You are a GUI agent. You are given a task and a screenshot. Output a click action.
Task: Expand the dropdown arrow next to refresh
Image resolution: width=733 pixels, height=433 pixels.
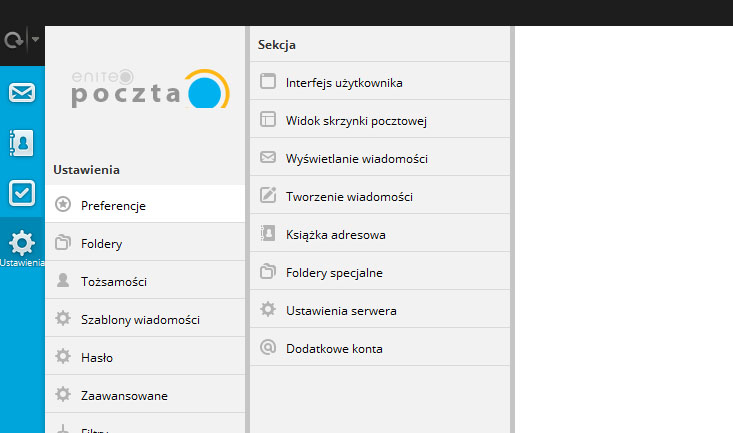coord(36,40)
